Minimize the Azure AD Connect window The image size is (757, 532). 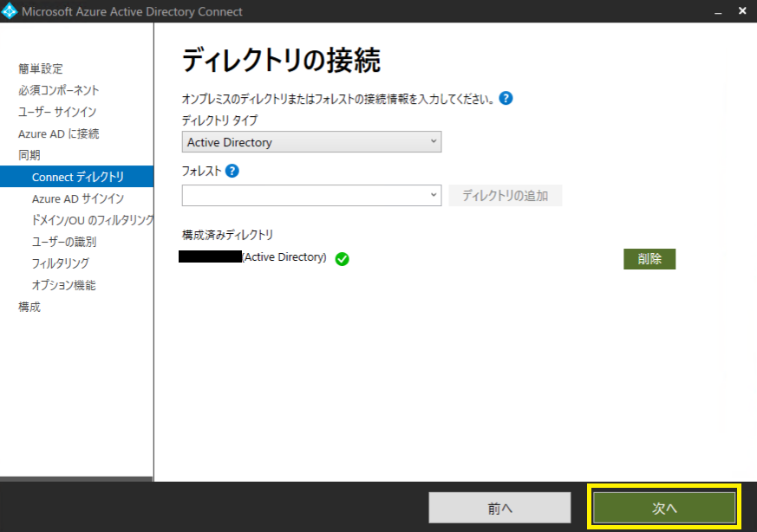coord(718,11)
